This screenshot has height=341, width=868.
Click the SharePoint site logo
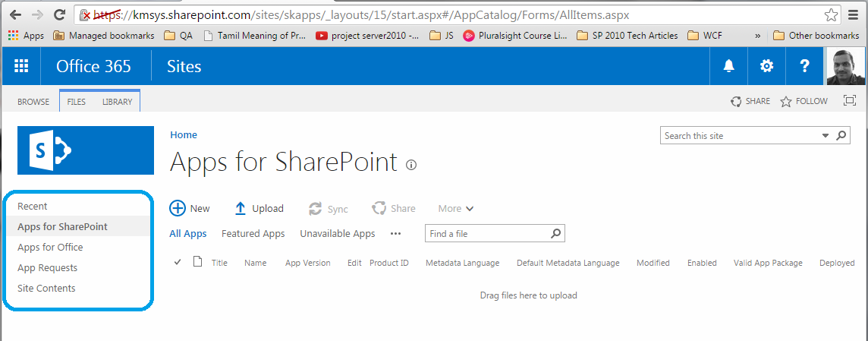[86, 150]
